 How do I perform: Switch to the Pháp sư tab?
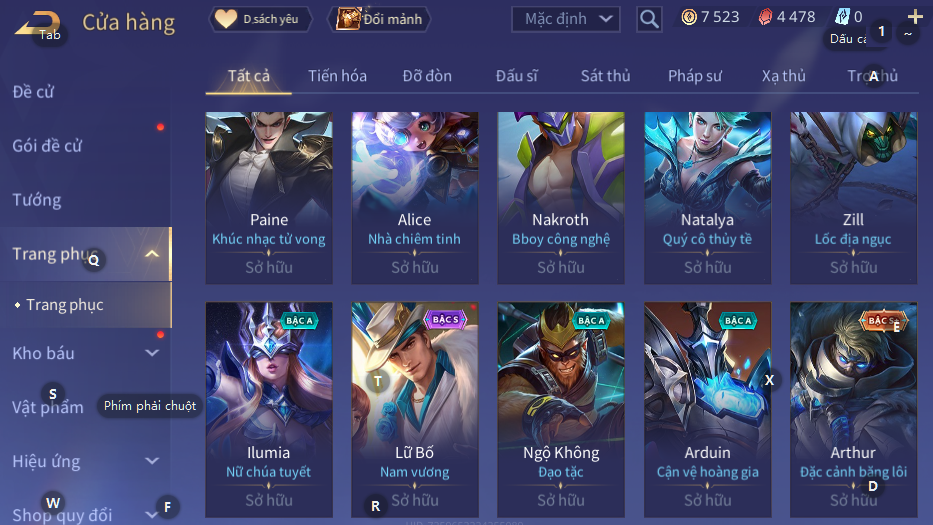tap(694, 76)
